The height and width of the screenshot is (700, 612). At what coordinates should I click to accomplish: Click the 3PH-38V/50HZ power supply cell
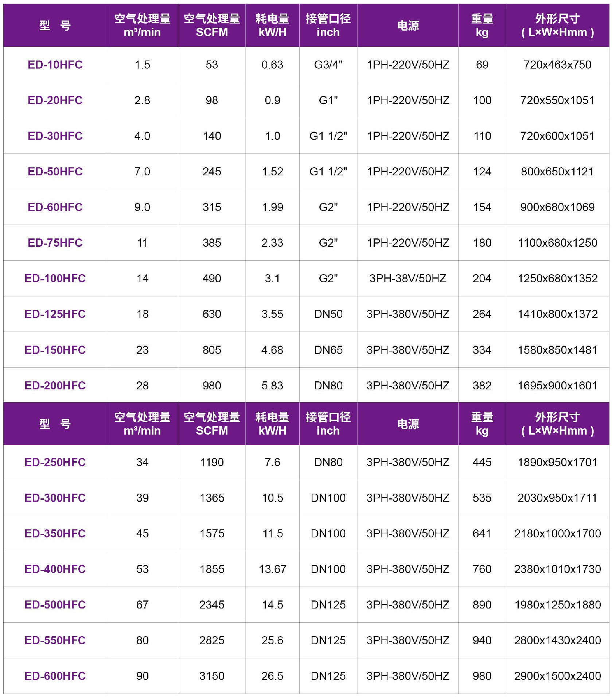pyautogui.click(x=408, y=279)
